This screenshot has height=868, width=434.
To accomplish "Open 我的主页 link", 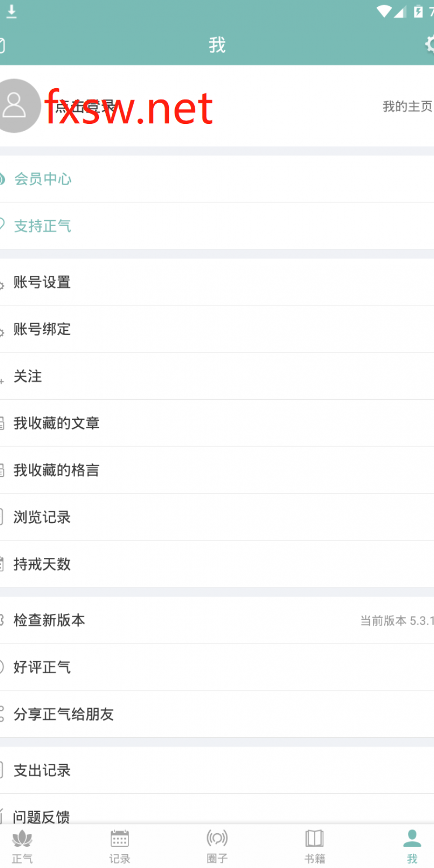I will tap(407, 106).
